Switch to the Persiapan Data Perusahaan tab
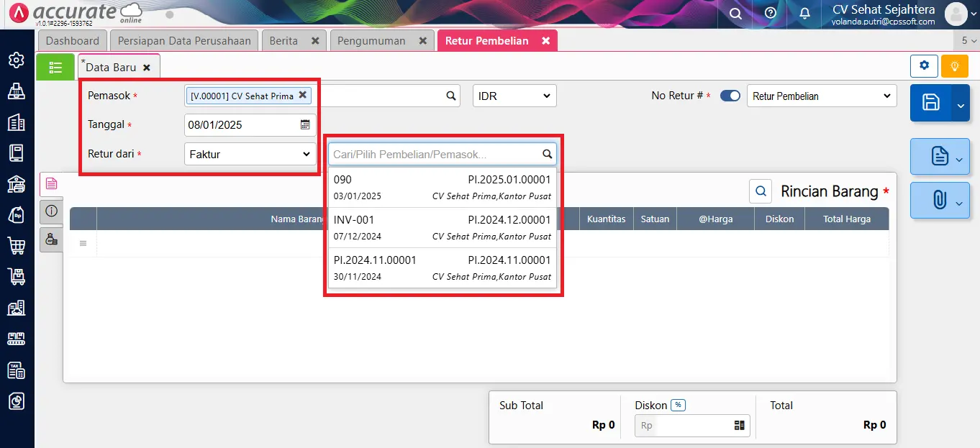The width and height of the screenshot is (980, 448). tap(184, 41)
